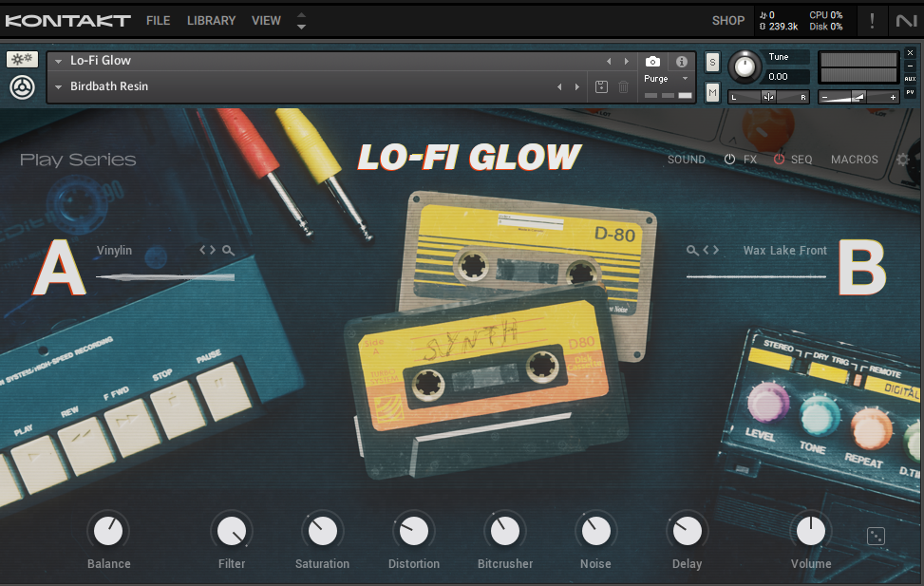Delete snapshot with the trash icon
The height and width of the screenshot is (586, 924).
pos(624,87)
